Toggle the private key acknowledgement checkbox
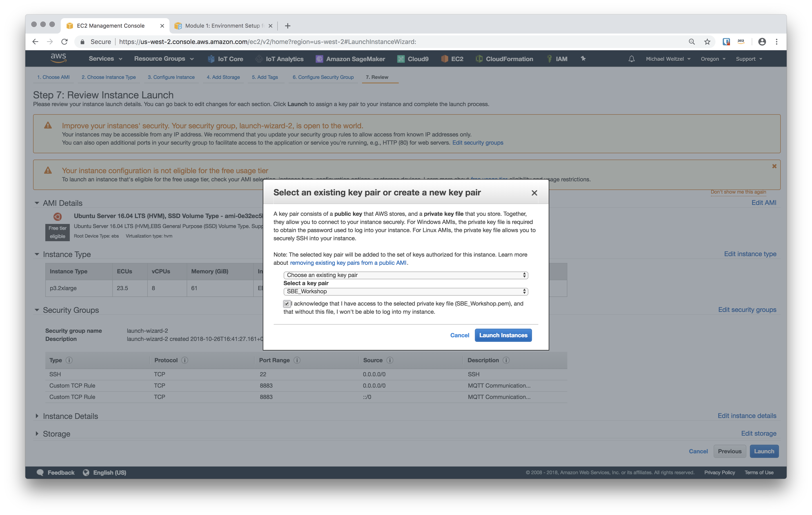Image resolution: width=812 pixels, height=515 pixels. (x=287, y=304)
